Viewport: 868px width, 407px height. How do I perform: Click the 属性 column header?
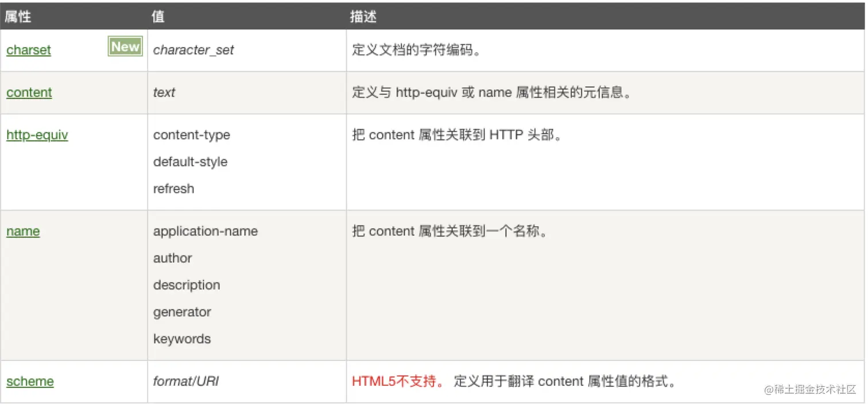[x=18, y=17]
